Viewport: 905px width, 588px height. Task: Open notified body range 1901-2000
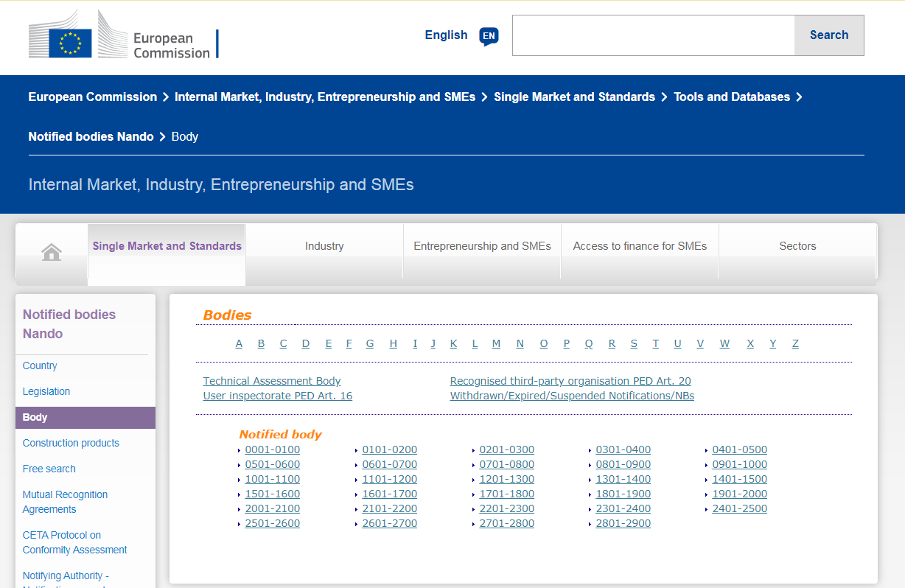click(x=740, y=494)
